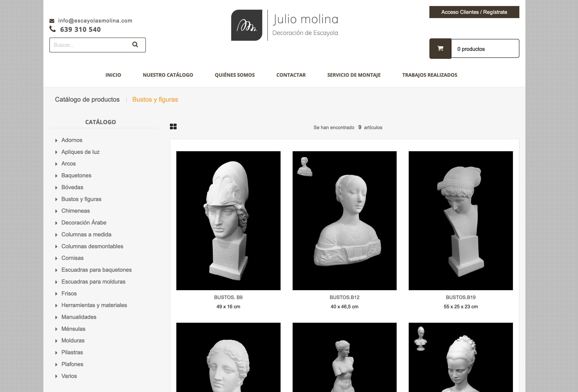This screenshot has height=392, width=578.
Task: Select Columnas a medida category
Action: 86,234
